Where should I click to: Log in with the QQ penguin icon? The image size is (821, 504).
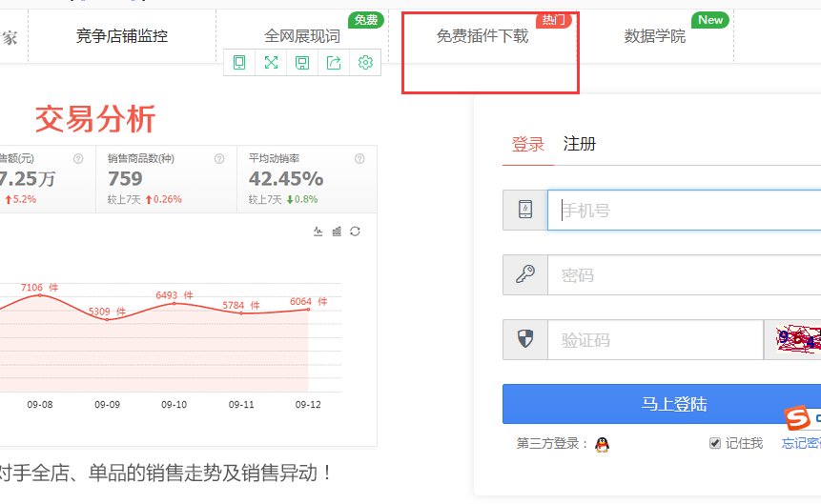tap(602, 444)
